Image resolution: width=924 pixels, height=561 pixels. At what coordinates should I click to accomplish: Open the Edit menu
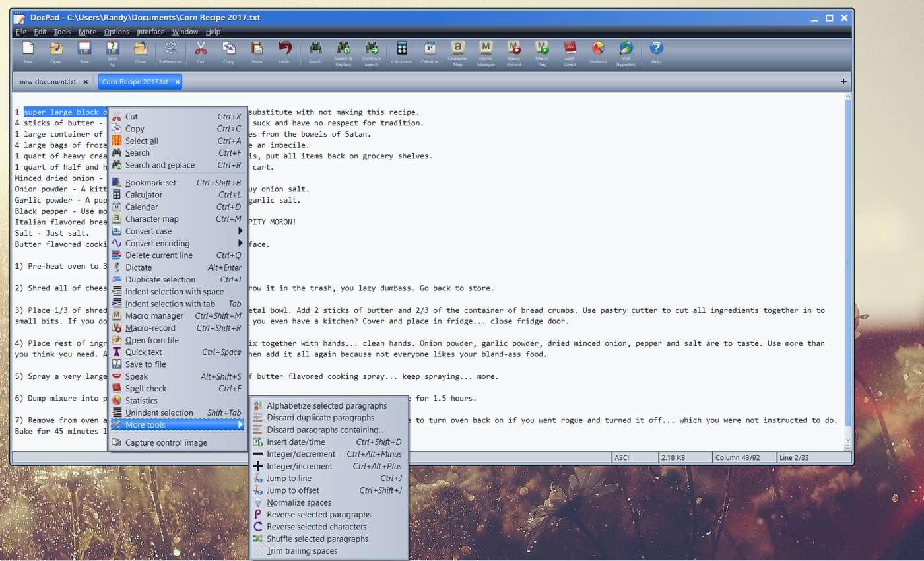point(40,32)
